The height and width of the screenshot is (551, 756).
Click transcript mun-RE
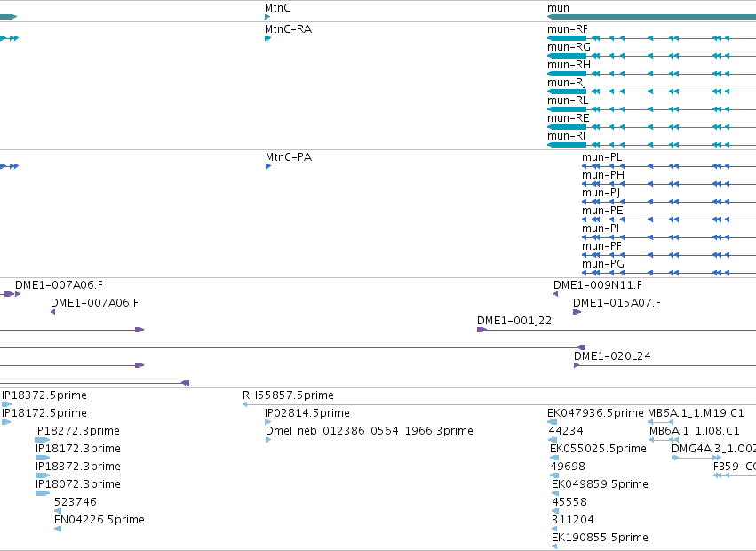(569, 118)
